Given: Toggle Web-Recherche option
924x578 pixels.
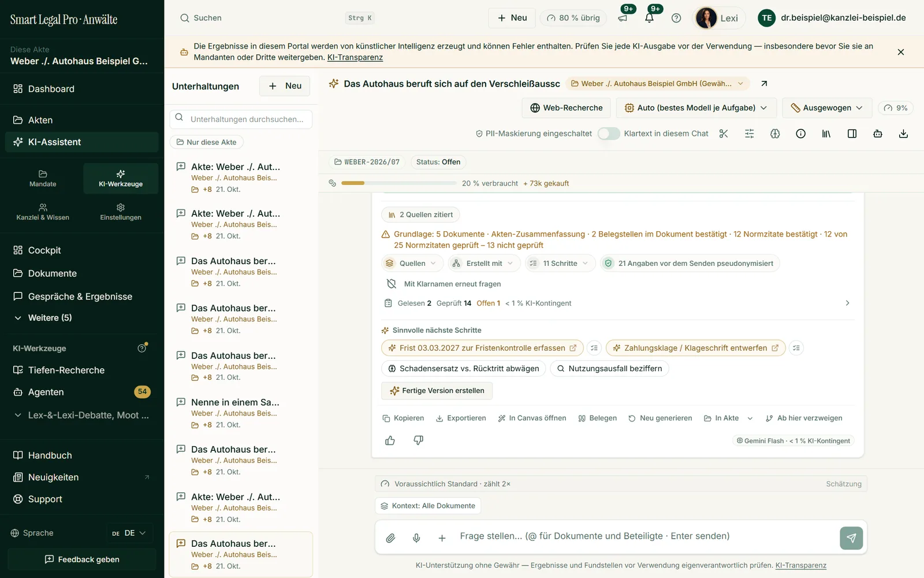Looking at the screenshot, I should [567, 108].
